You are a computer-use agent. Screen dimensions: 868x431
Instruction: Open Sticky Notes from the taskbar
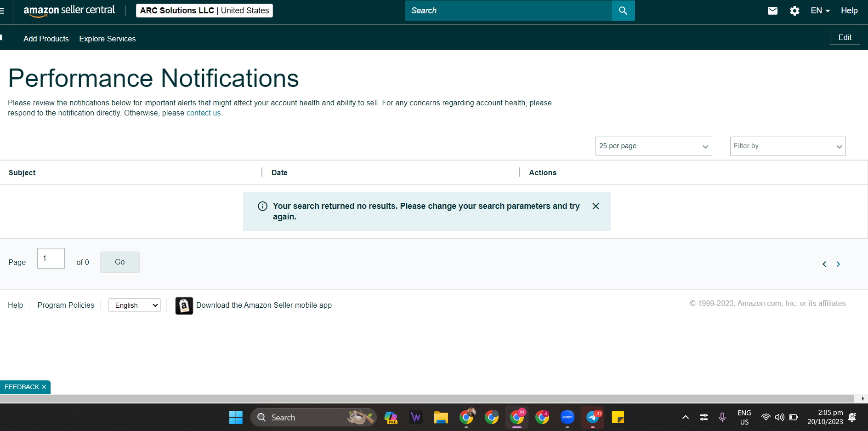(x=618, y=417)
